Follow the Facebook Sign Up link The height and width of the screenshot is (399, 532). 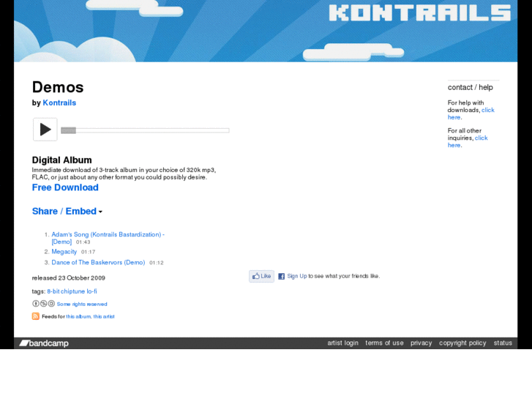pos(297,276)
